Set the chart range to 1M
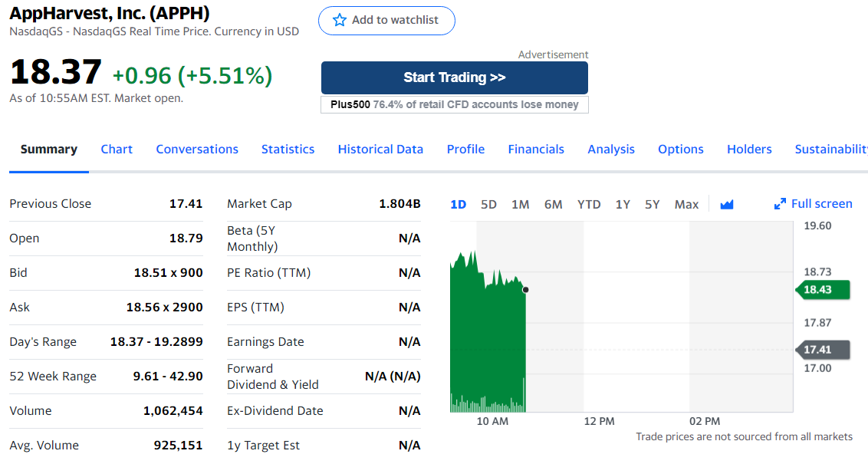 click(x=520, y=204)
